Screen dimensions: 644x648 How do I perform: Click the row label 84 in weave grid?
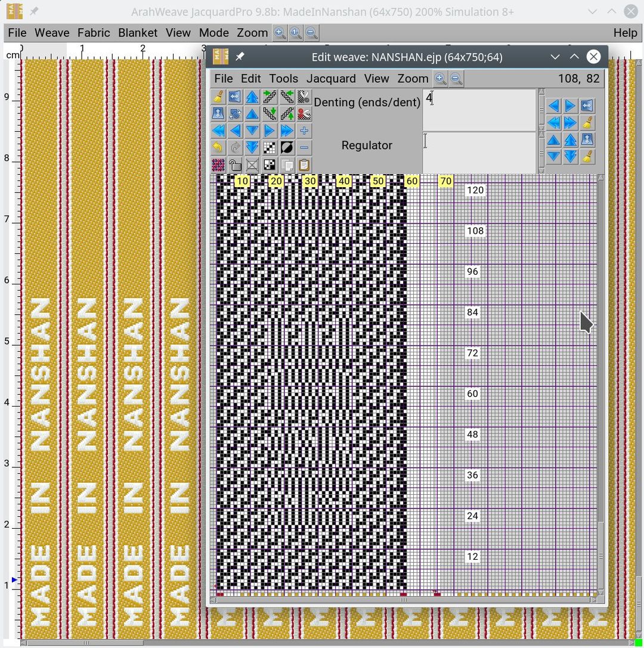[x=472, y=312]
